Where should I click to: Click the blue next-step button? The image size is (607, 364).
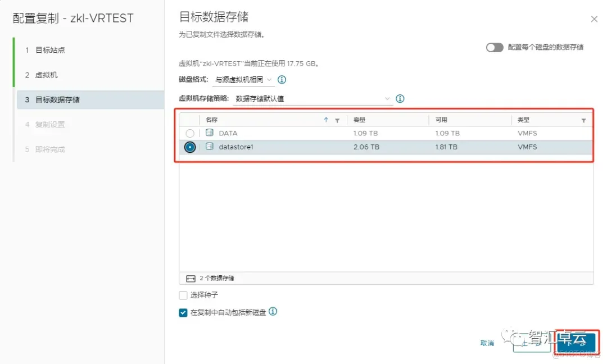click(x=577, y=343)
